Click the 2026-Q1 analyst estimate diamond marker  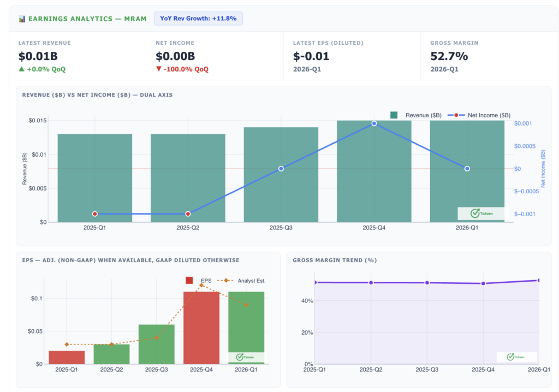pos(246,305)
